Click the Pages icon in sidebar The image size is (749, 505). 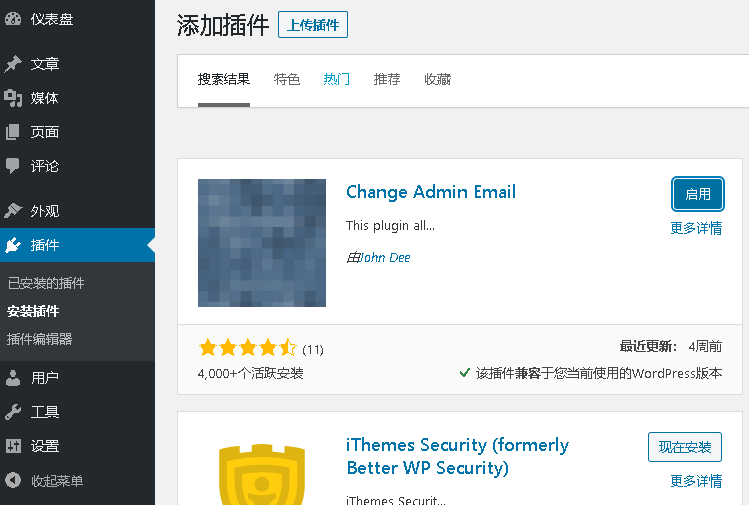pyautogui.click(x=13, y=132)
